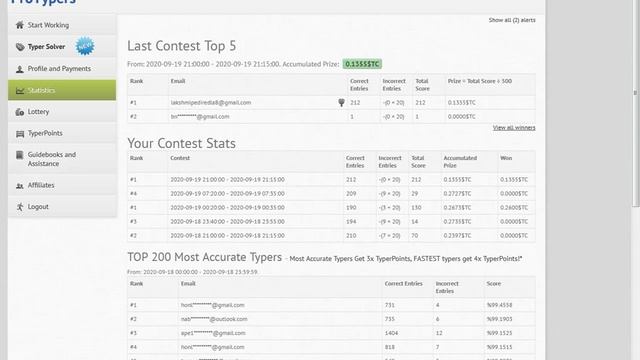640x360 pixels.
Task: Click the Prize = Total Score ÷ 300 column header
Action: pyautogui.click(x=480, y=81)
